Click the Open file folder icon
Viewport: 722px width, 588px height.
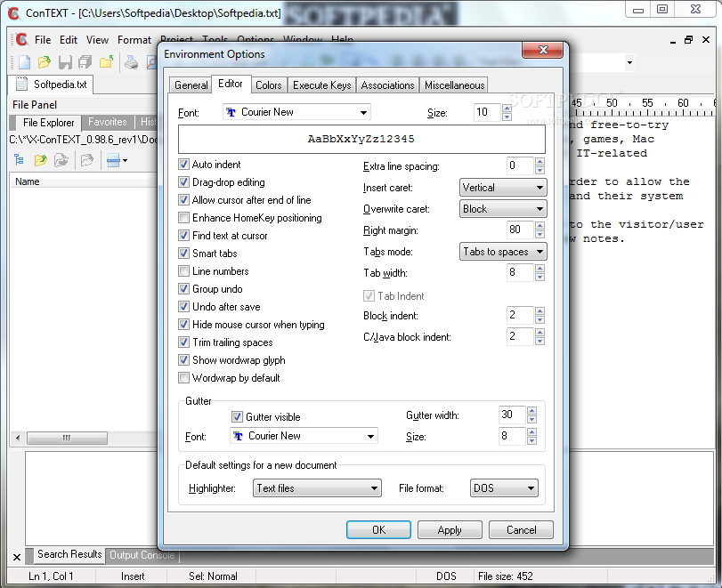[45, 62]
